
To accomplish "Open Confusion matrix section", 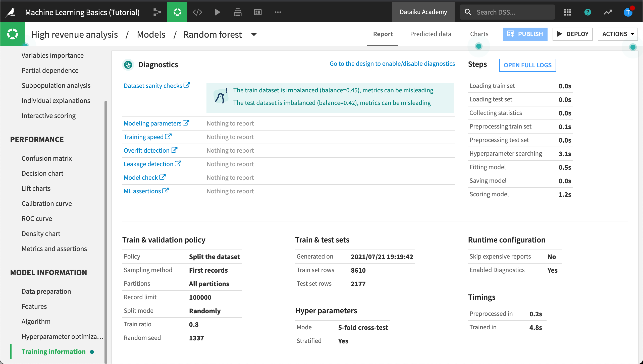I will [47, 158].
